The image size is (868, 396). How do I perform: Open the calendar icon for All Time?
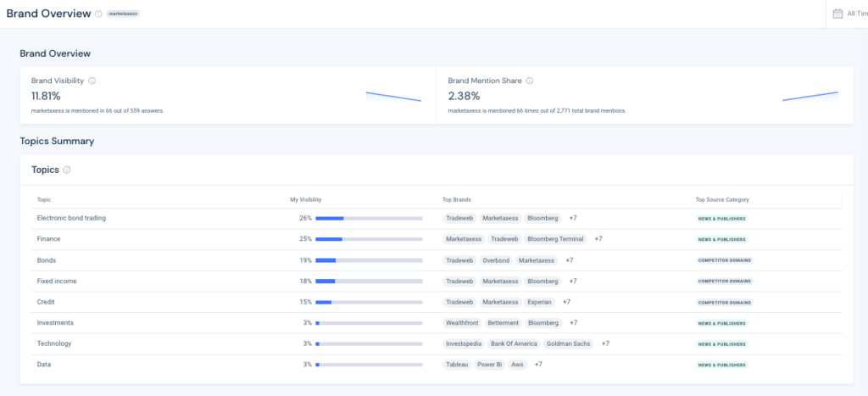point(837,14)
